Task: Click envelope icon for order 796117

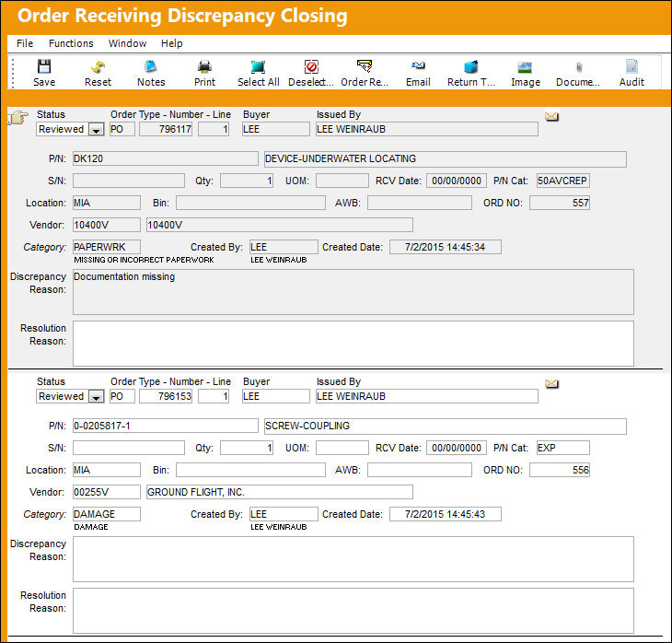Action: 551,116
